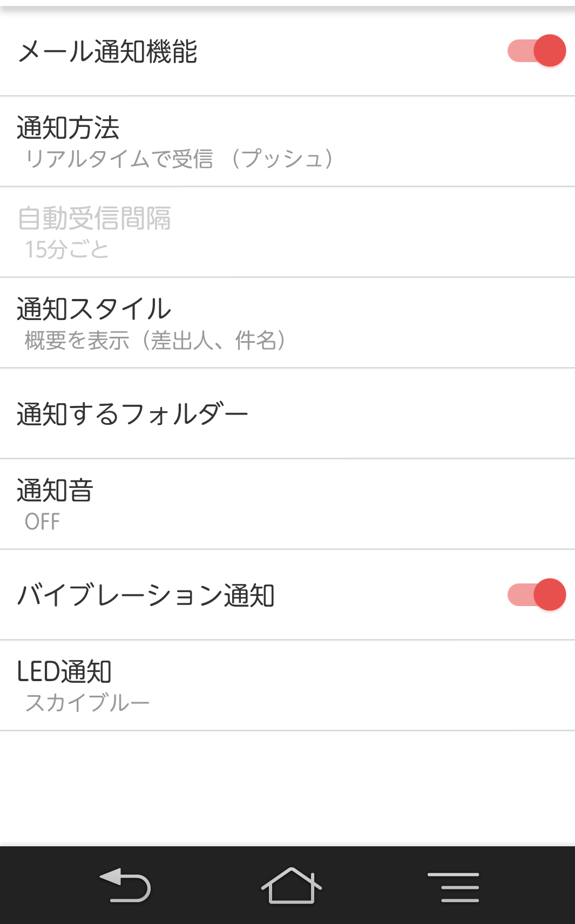Choose a sound under 通知音
The image size is (575, 924).
pyautogui.click(x=287, y=504)
